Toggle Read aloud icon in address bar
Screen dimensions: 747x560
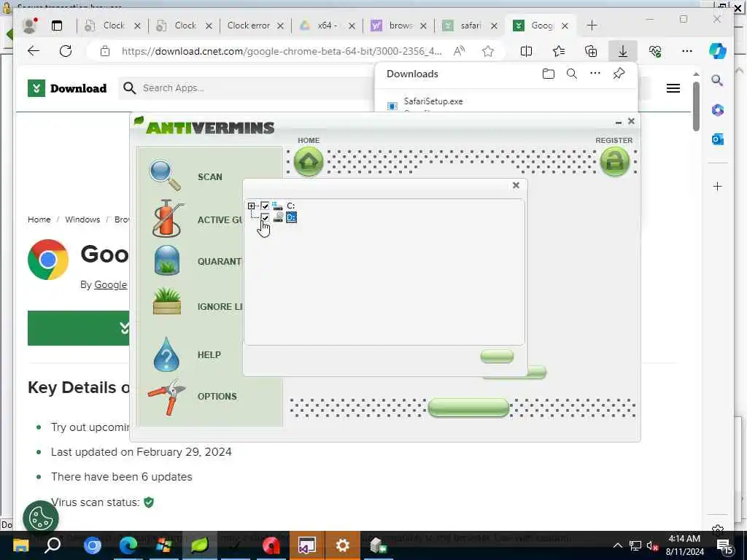click(x=459, y=51)
